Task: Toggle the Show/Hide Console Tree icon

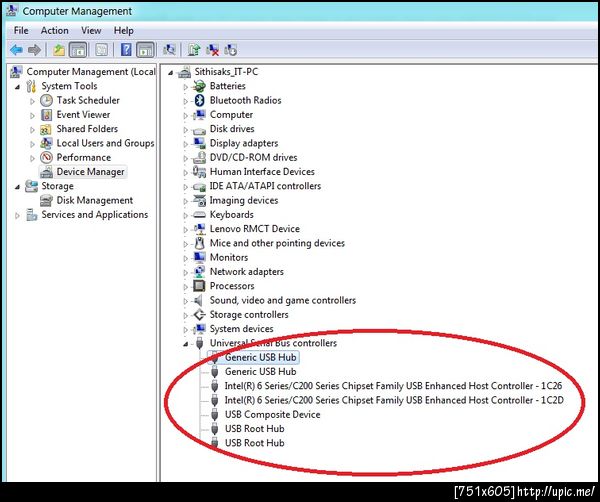Action: pos(78,50)
